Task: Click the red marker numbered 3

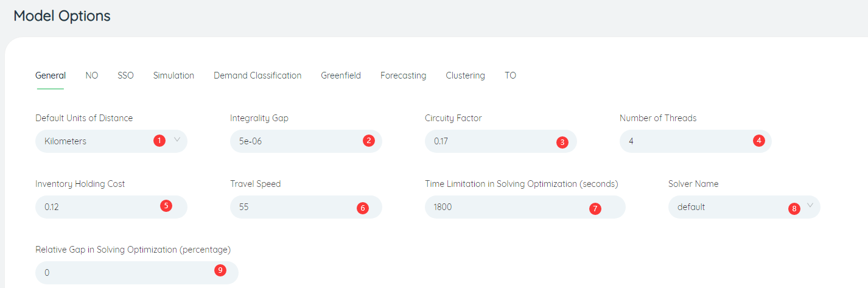Action: 562,142
